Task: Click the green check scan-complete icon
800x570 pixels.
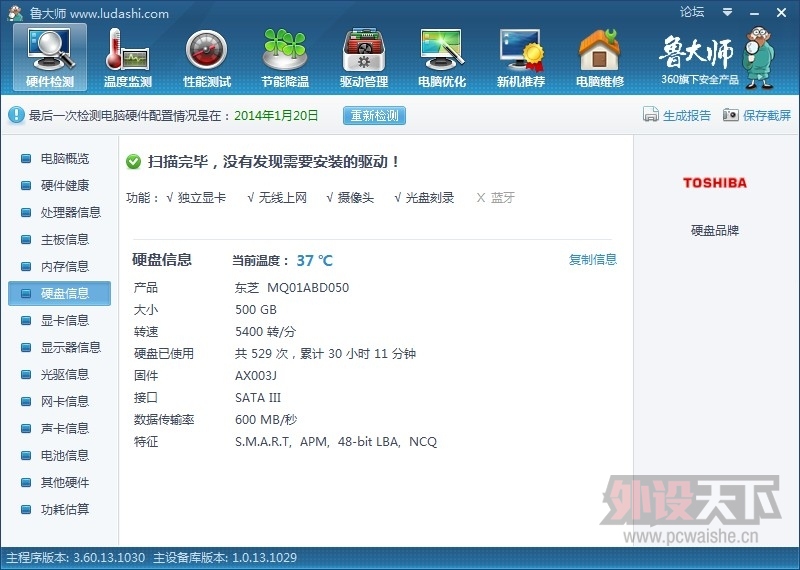Action: coord(133,162)
